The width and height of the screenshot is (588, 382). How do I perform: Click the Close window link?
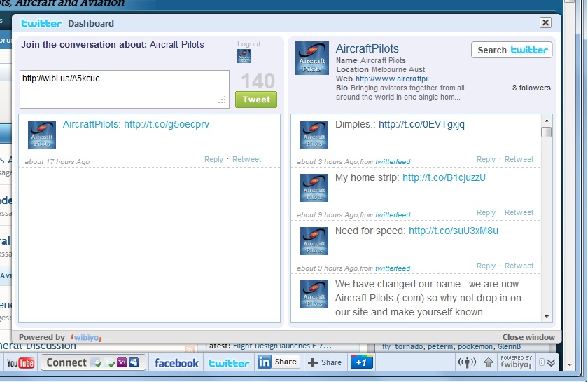tap(528, 337)
